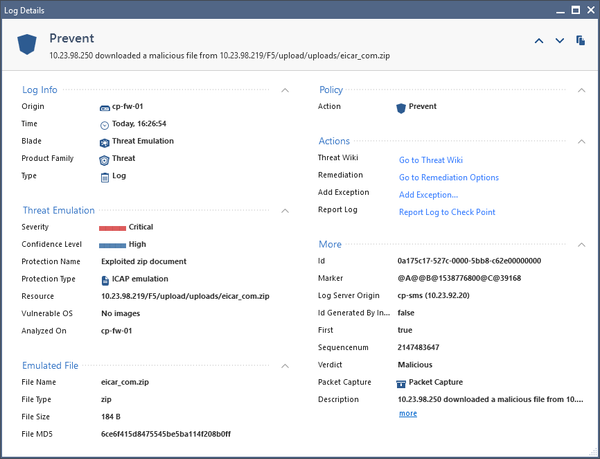Viewport: 600px width, 459px height.
Task: Click Report Log to Check Point
Action: 446,212
